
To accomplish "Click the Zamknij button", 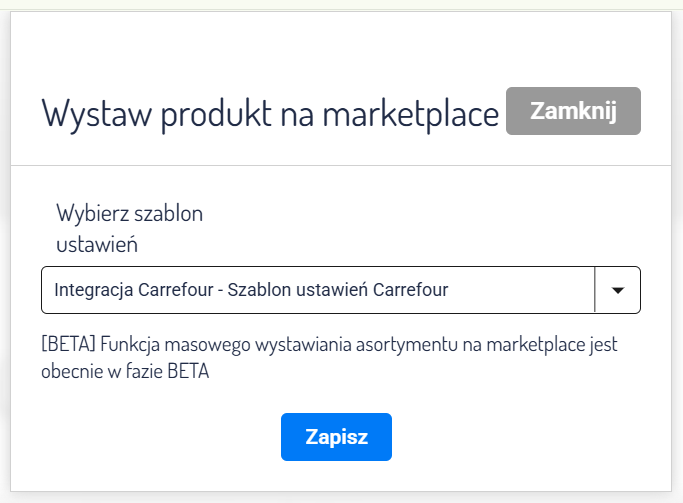I will [x=573, y=111].
